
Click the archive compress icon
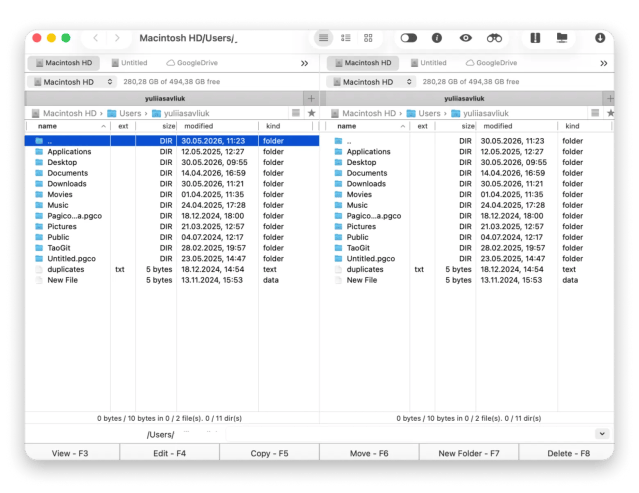[x=535, y=38]
